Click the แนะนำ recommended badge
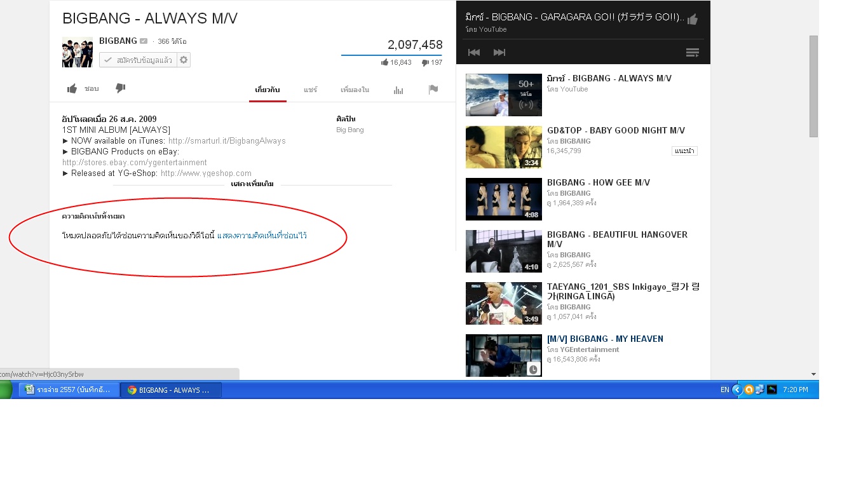Viewport: 868px width, 488px height. point(684,151)
